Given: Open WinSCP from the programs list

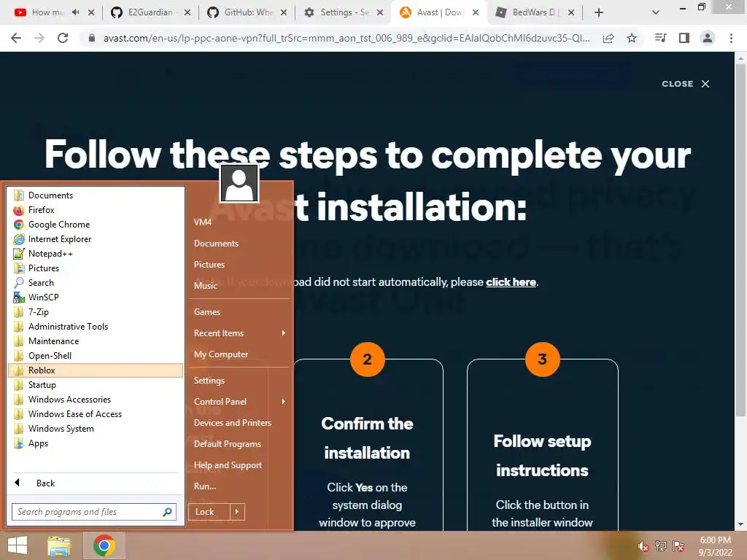Looking at the screenshot, I should point(96,297).
